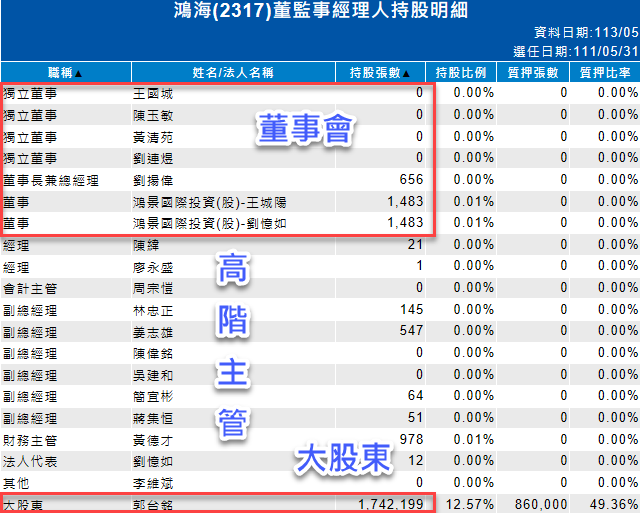Click the 會計主管 title cell
The image size is (640, 513).
tap(30, 289)
